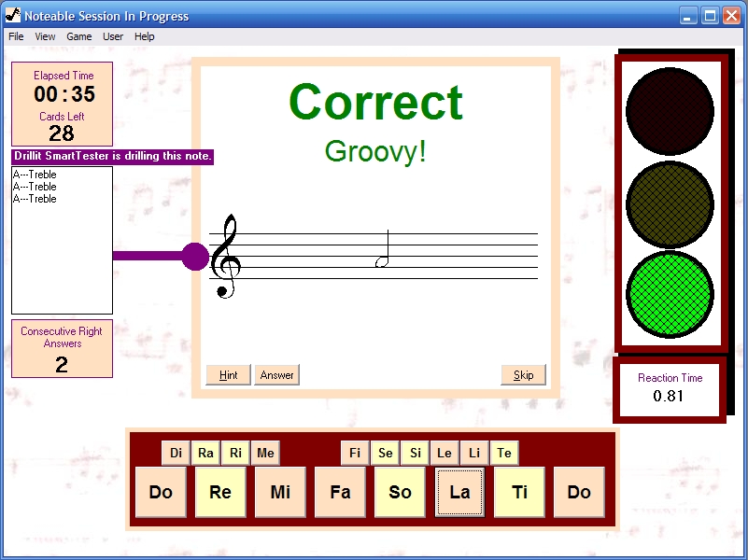Select the Fa solfege key
748x560 pixels.
coord(340,492)
